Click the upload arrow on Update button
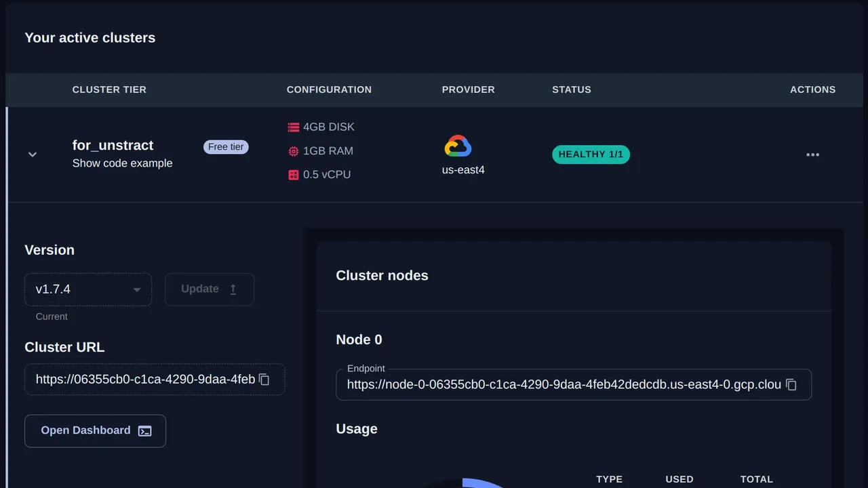The height and width of the screenshot is (488, 868). point(233,289)
